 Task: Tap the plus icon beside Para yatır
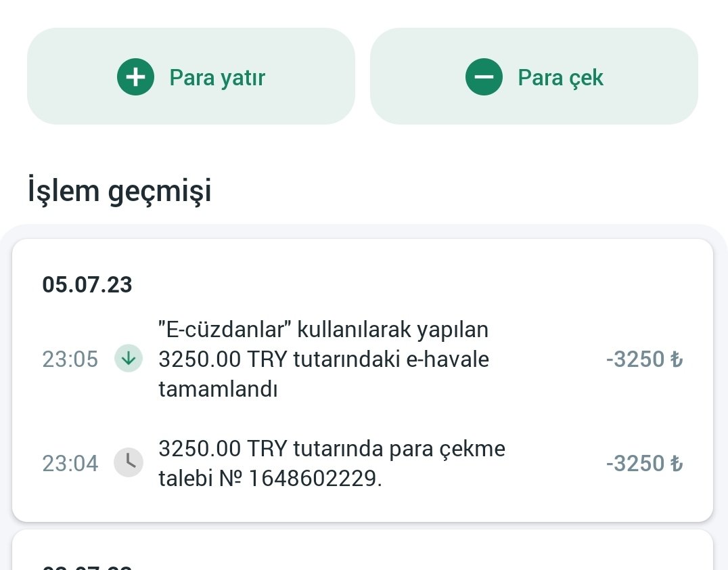[x=135, y=76]
